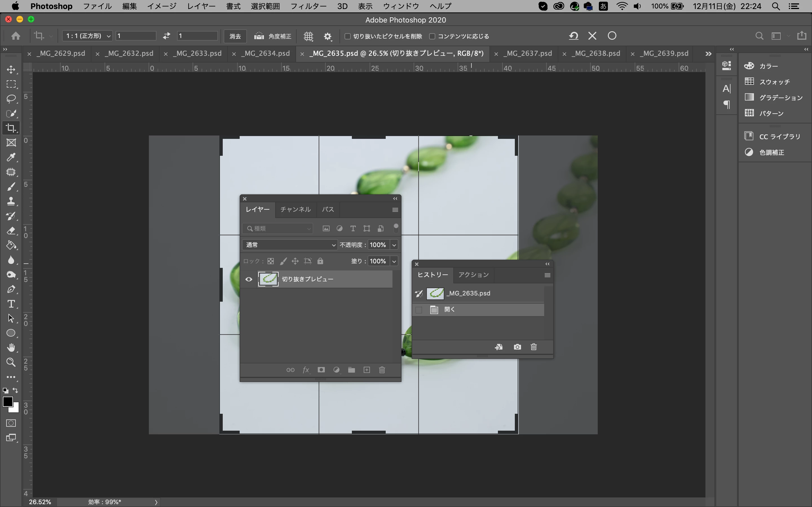Expand the 不透明度 opacity dropdown arrow
Image resolution: width=812 pixels, height=507 pixels.
click(x=394, y=245)
